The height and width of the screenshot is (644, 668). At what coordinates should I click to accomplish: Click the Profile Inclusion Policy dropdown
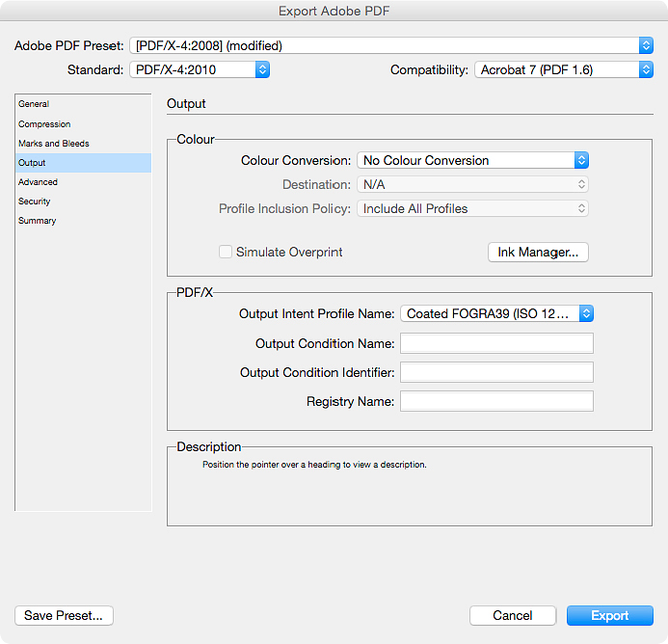coord(472,208)
